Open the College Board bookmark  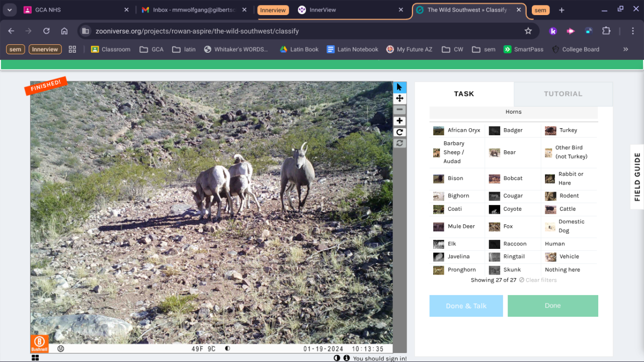click(576, 49)
